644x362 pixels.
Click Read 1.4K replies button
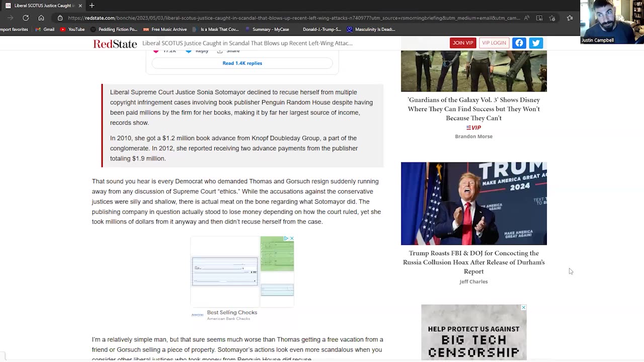click(242, 63)
